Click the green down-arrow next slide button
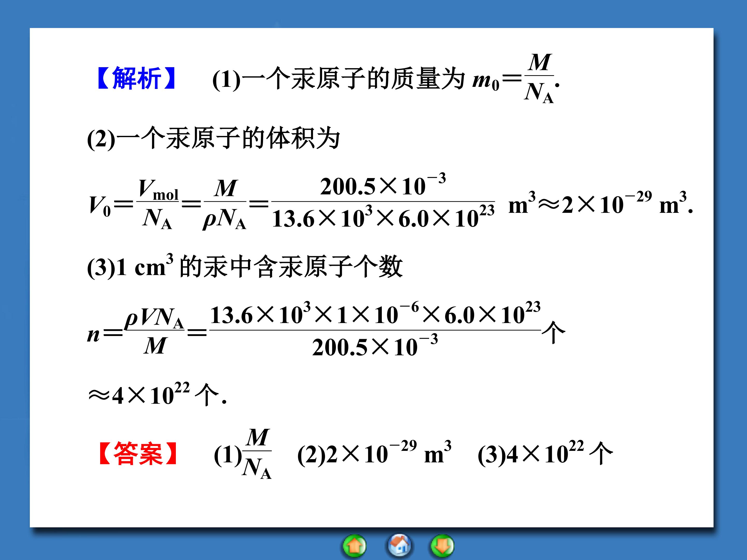This screenshot has height=560, width=747. [442, 546]
